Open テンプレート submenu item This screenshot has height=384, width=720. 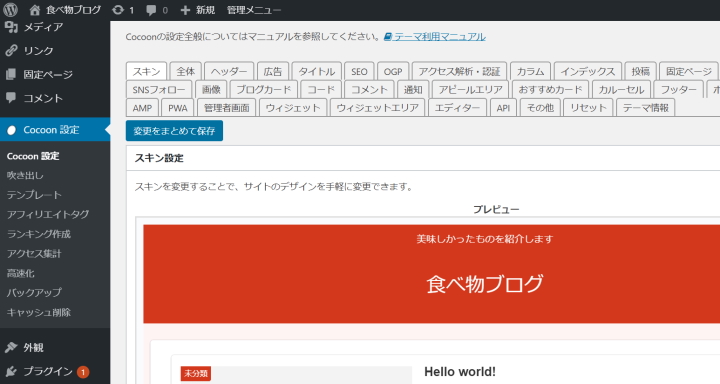(34, 195)
